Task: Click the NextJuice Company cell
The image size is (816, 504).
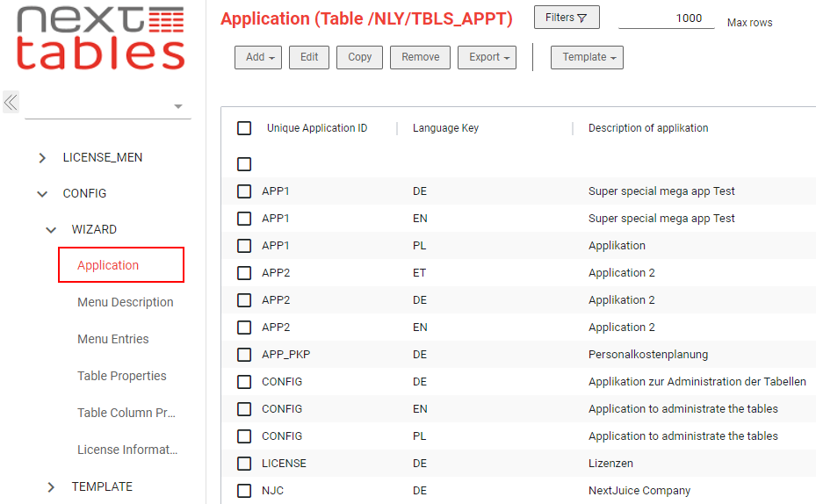Action: (x=639, y=491)
